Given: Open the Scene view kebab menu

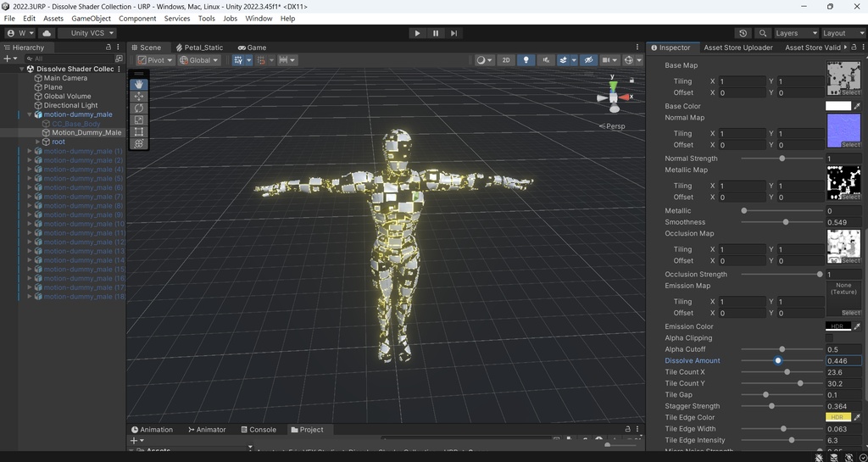Looking at the screenshot, I should click(x=637, y=47).
